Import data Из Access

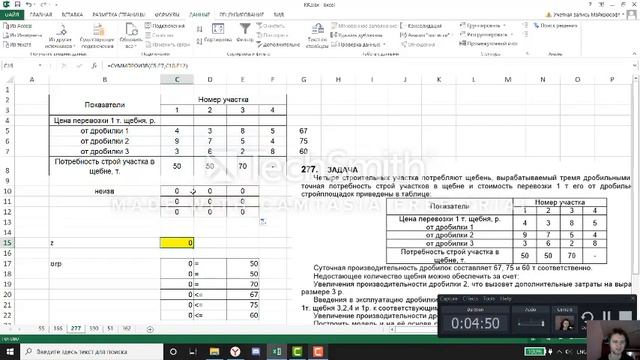pyautogui.click(x=18, y=26)
